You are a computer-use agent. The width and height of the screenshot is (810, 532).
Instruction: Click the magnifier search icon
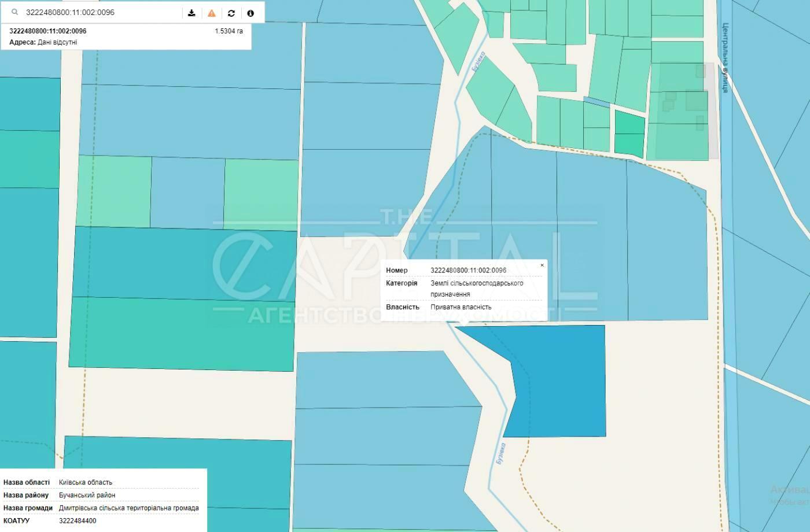point(15,12)
